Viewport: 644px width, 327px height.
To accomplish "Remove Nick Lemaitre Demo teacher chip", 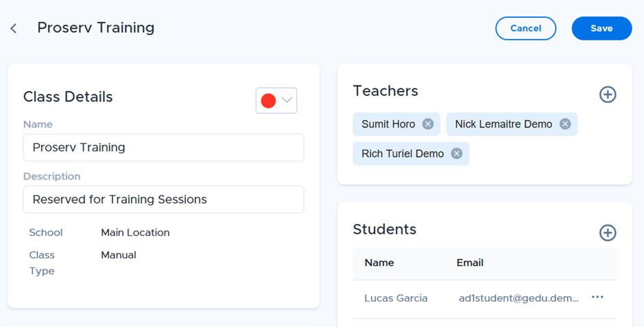I will (565, 124).
